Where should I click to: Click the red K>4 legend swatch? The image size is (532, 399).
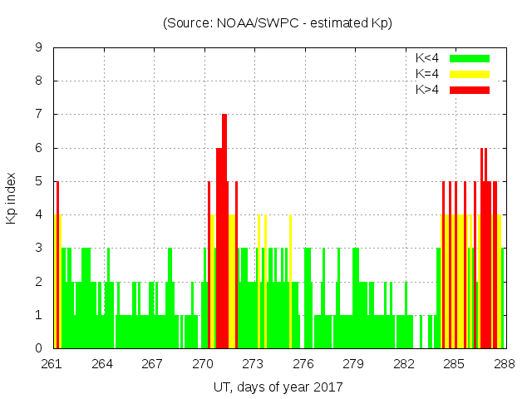(470, 90)
